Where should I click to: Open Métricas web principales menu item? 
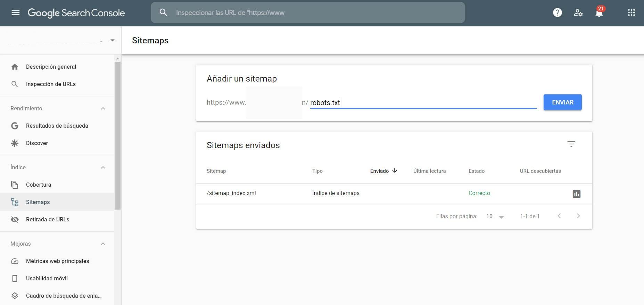pos(57,261)
